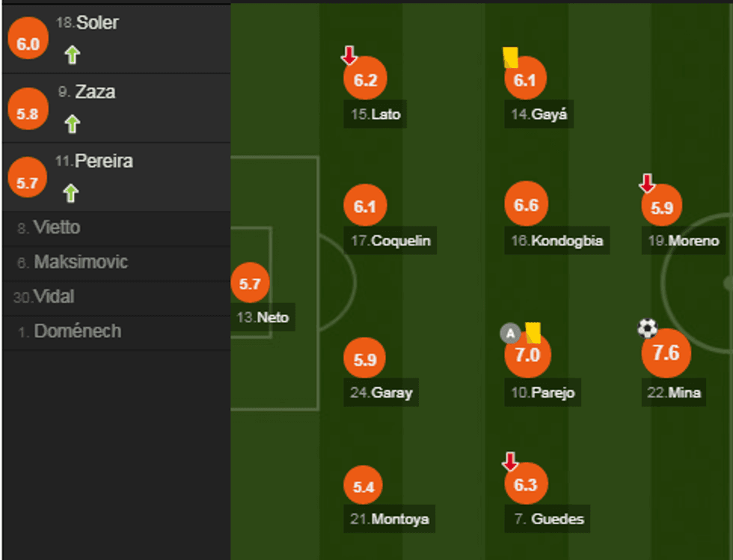Click Parejo's yellow card icon
The width and height of the screenshot is (733, 560).
coord(533,332)
